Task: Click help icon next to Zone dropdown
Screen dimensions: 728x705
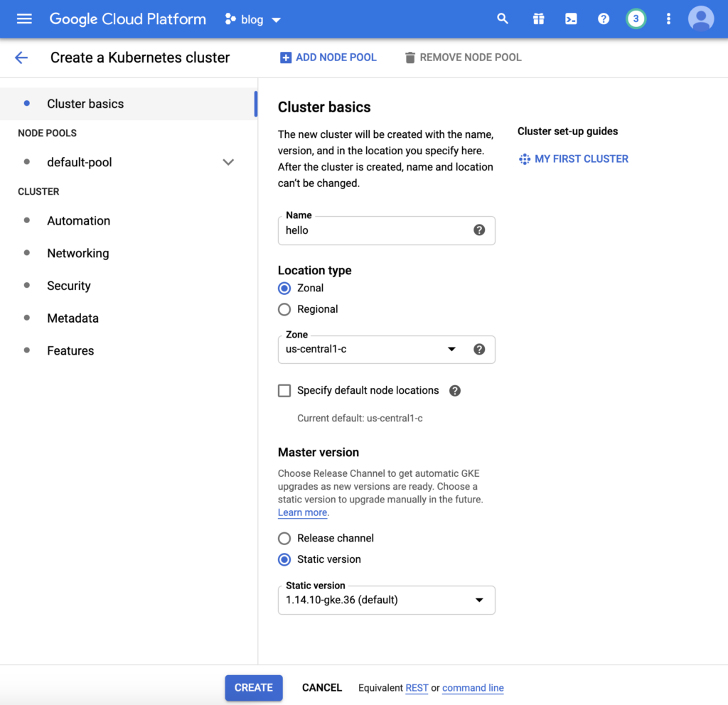Action: [x=479, y=350]
